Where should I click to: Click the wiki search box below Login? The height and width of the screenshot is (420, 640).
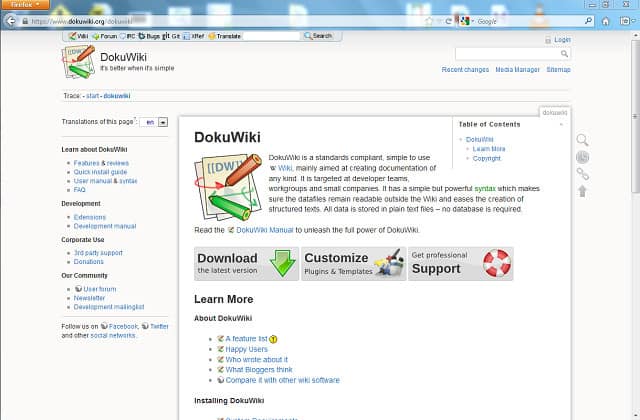coord(513,53)
